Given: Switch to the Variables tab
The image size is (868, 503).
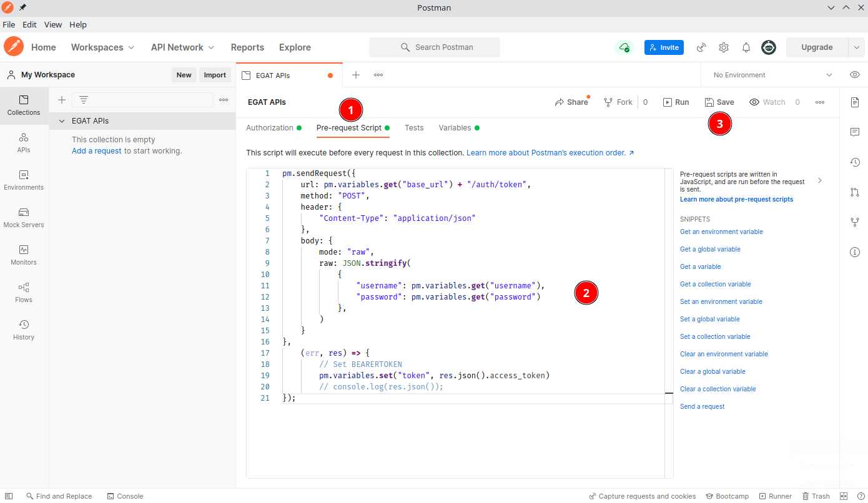Looking at the screenshot, I should (x=459, y=128).
